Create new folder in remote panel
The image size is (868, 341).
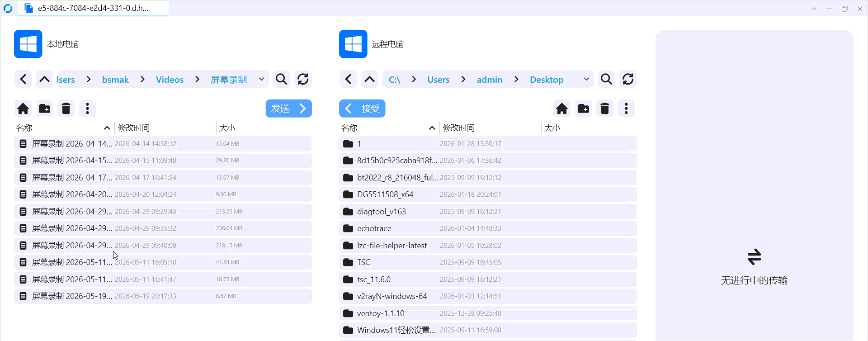(583, 109)
